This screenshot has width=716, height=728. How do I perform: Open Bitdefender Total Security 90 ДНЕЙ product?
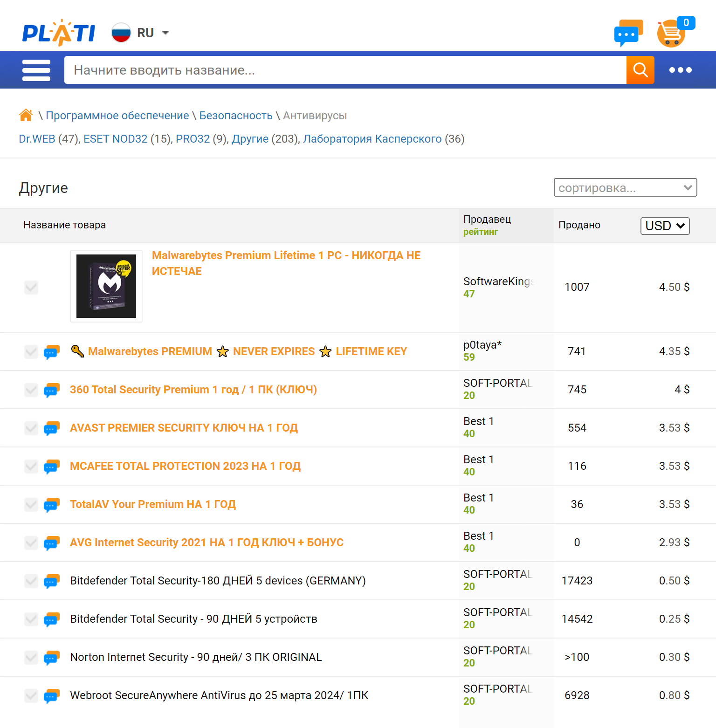tap(193, 619)
